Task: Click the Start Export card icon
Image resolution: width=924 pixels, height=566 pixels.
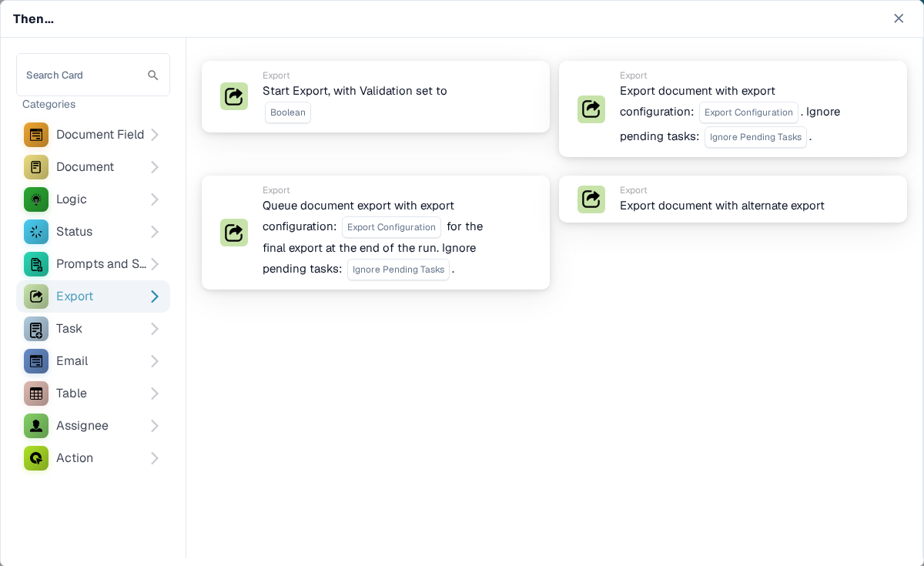Action: 234,96
